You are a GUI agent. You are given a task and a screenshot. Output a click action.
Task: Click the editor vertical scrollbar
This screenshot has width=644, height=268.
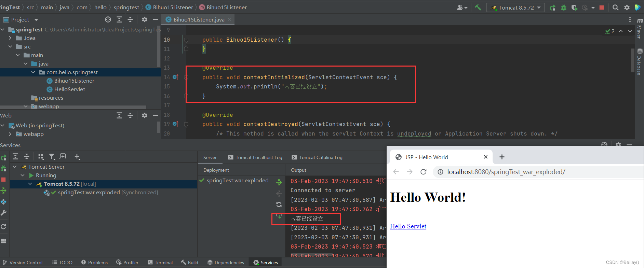tap(632, 60)
